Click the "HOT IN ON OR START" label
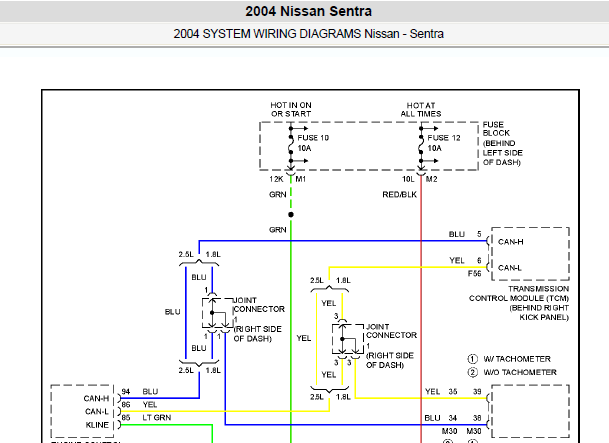This screenshot has height=443, width=609. point(291,109)
